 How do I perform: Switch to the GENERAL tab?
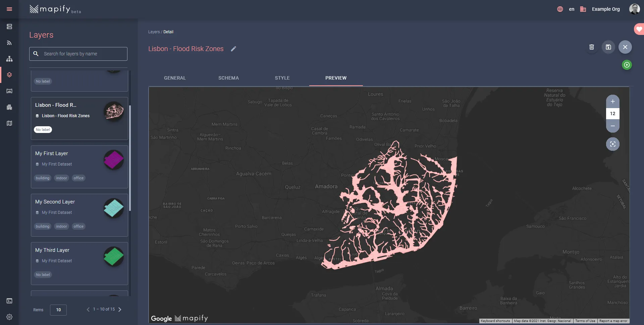[x=175, y=78]
